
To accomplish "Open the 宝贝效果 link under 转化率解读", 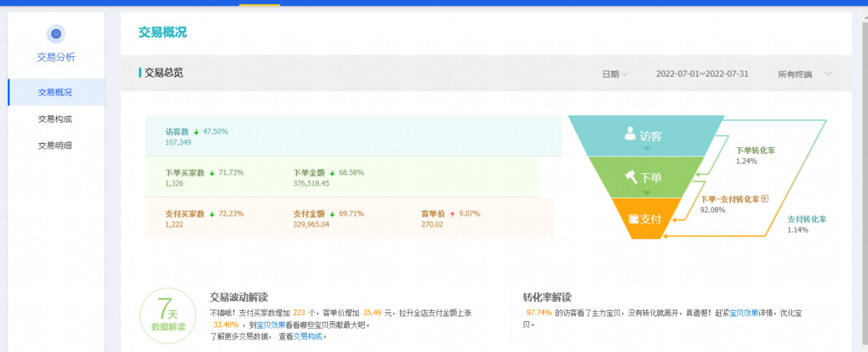I will click(x=743, y=313).
